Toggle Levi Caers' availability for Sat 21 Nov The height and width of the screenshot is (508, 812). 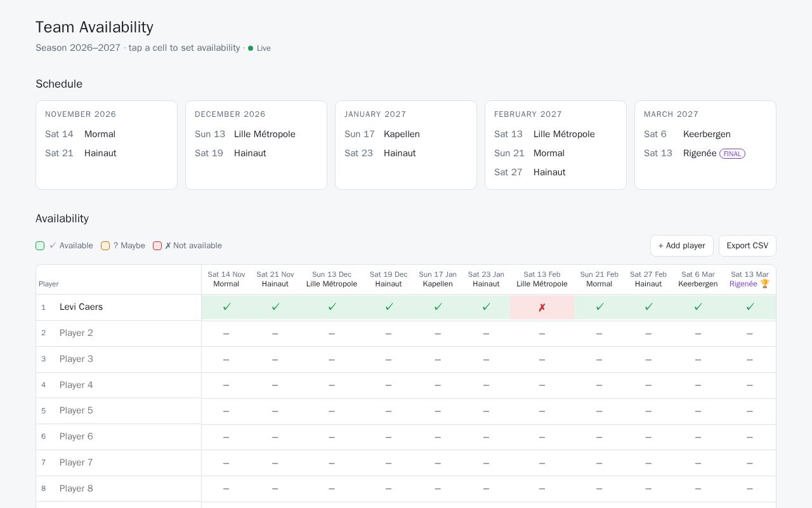[x=275, y=307]
